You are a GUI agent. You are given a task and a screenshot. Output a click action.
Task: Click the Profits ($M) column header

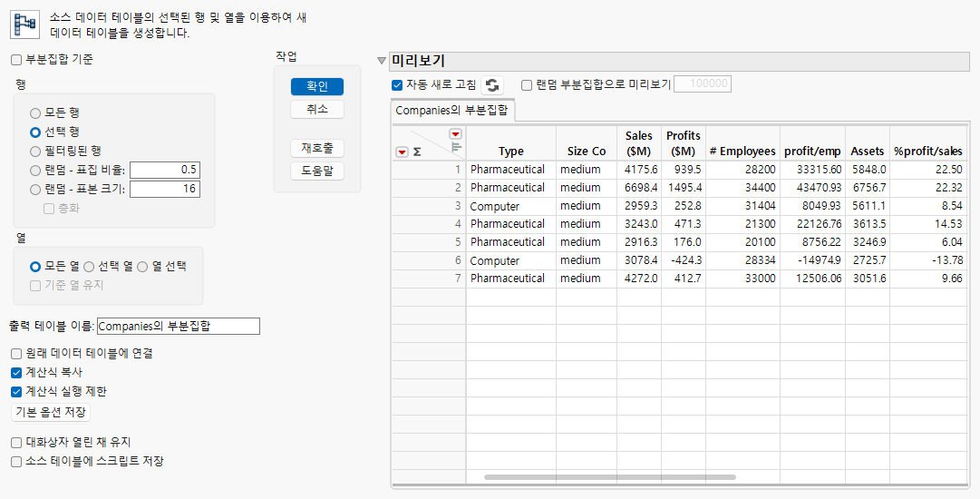point(684,143)
